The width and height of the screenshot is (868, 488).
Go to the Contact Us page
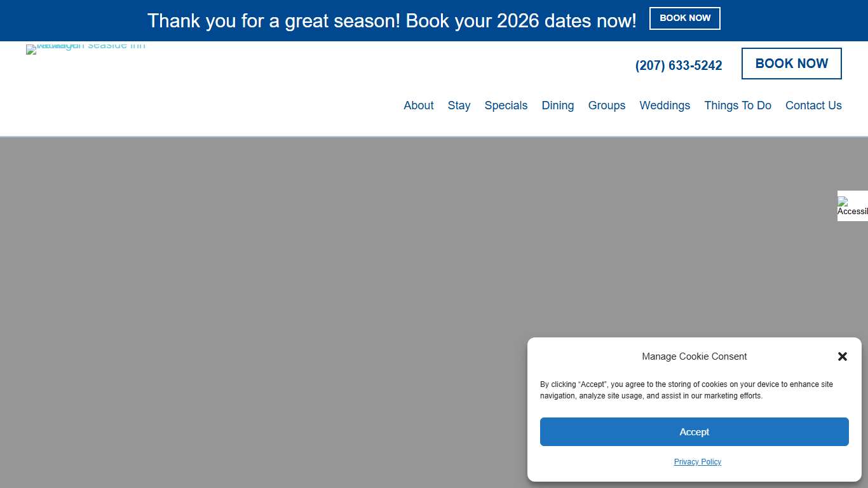click(813, 105)
